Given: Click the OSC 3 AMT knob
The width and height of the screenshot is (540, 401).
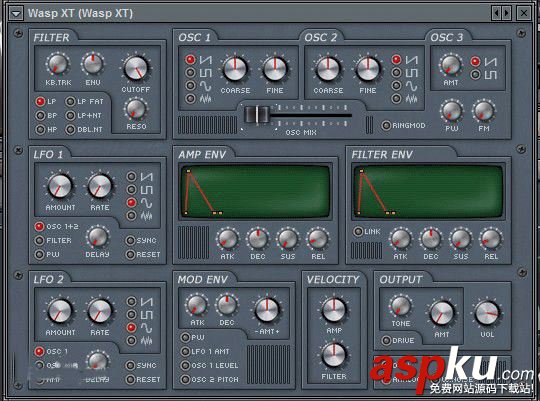Looking at the screenshot, I should 450,65.
